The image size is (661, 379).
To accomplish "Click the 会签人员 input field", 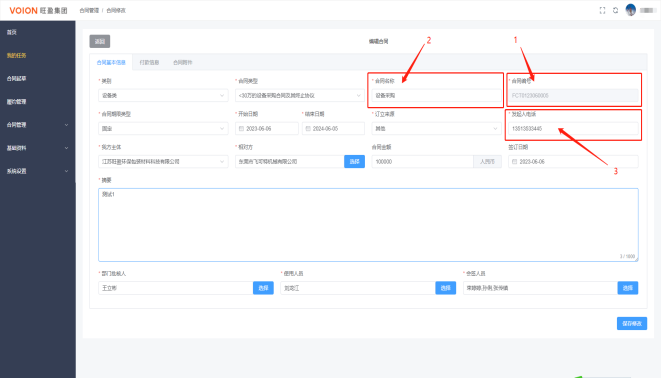I will [540, 288].
